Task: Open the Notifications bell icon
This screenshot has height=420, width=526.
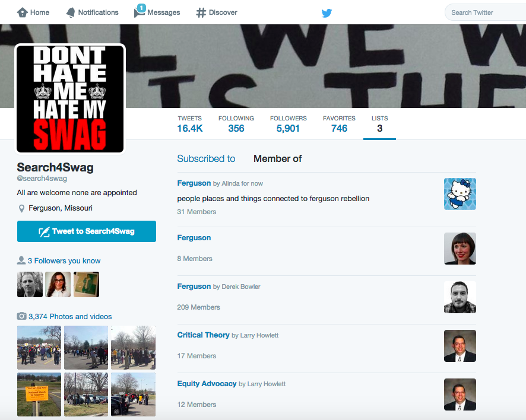Action: coord(71,12)
